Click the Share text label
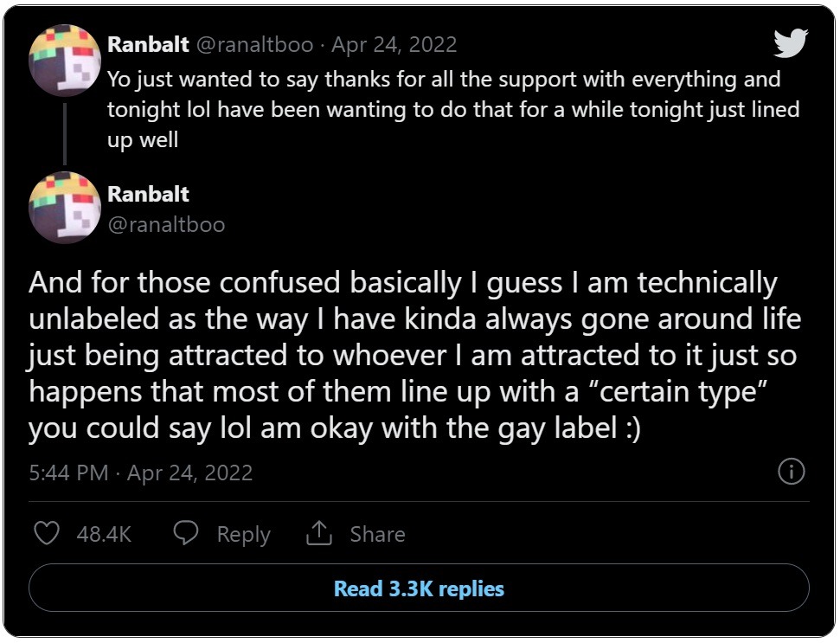Image resolution: width=840 pixels, height=643 pixels. click(378, 534)
